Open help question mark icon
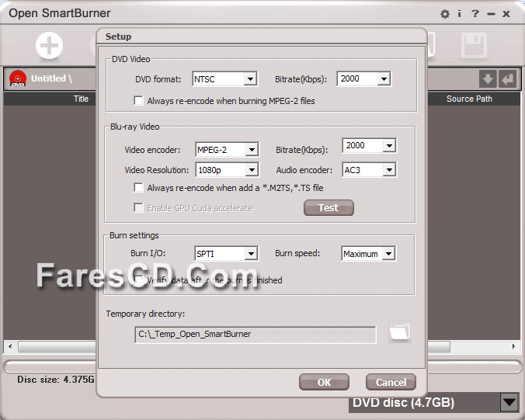 click(475, 14)
